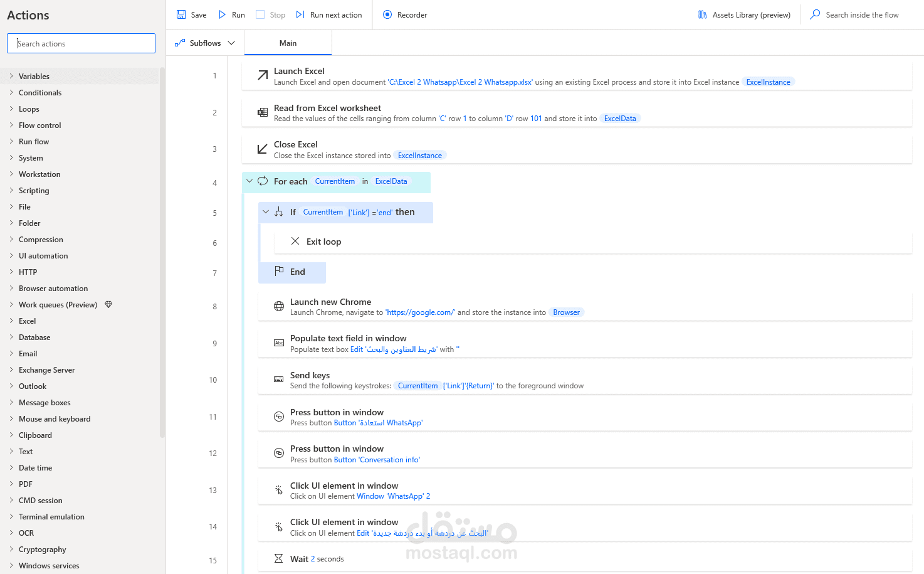Select the Send keys action title
924x574 pixels.
click(310, 375)
